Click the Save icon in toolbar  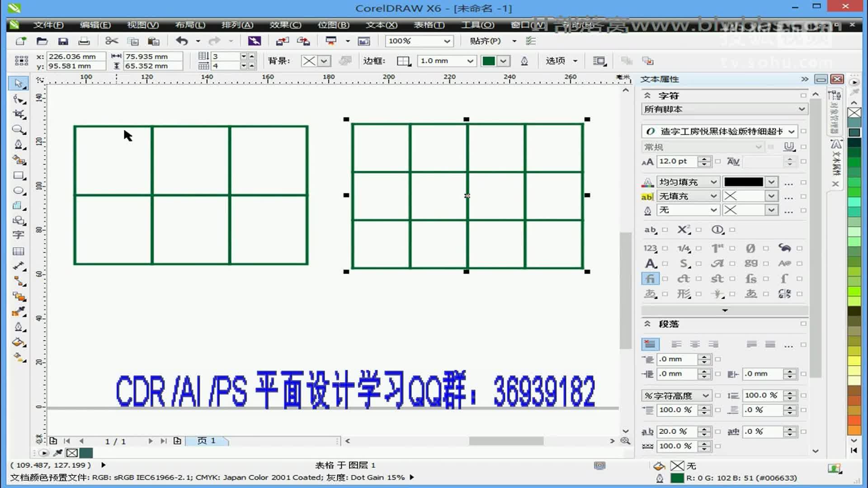point(63,41)
